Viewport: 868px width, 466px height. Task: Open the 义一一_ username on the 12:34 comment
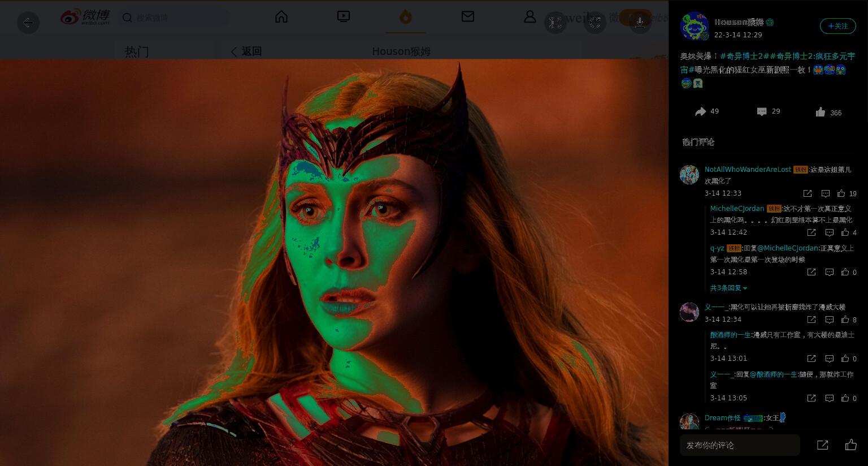(716, 307)
